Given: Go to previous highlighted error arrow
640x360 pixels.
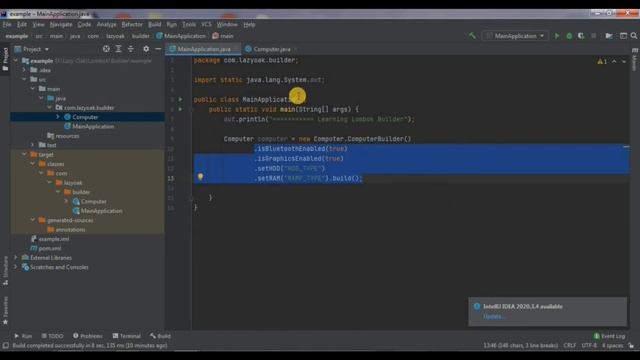Looking at the screenshot, I should pyautogui.click(x=614, y=62).
